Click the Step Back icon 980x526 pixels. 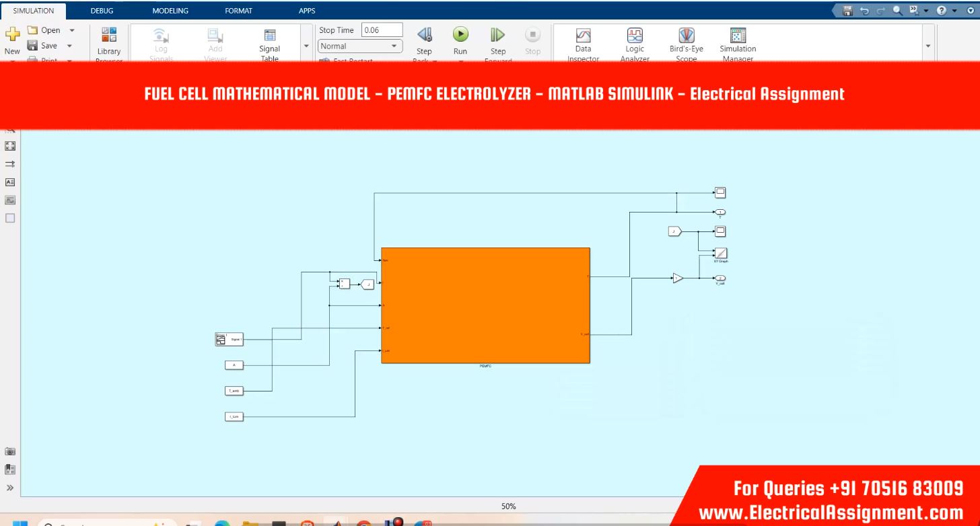coord(424,35)
